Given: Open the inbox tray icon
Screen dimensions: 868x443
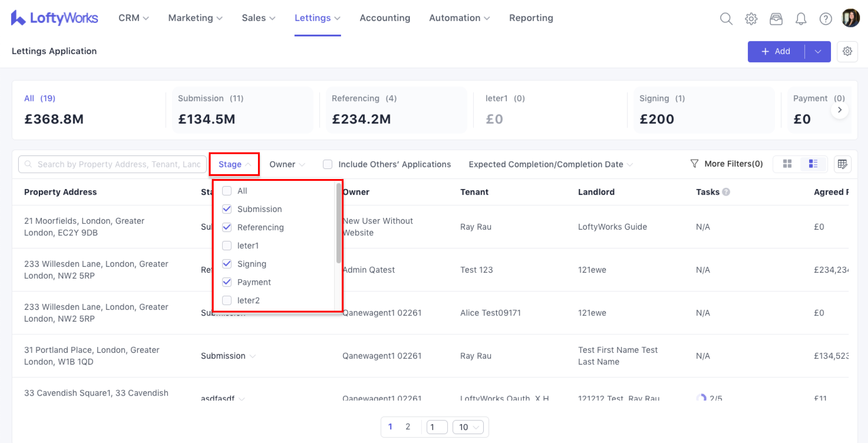Looking at the screenshot, I should point(776,19).
